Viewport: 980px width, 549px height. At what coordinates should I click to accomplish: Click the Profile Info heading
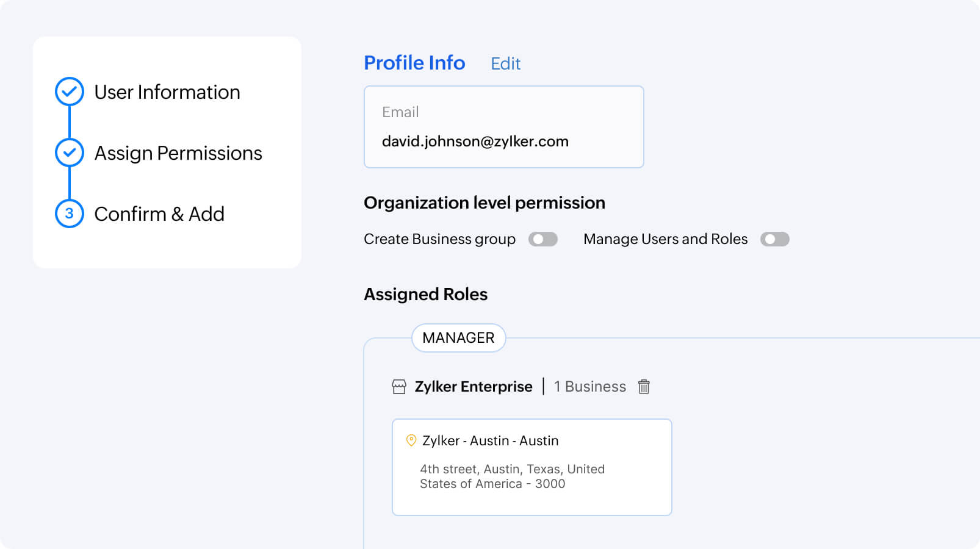[414, 63]
